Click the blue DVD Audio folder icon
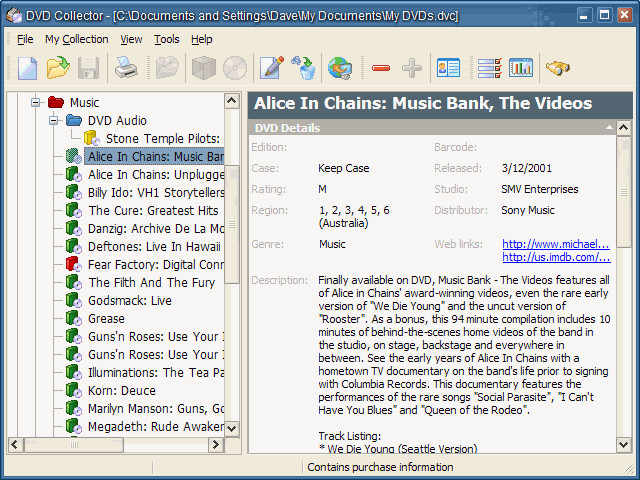The width and height of the screenshot is (640, 480). point(74,120)
